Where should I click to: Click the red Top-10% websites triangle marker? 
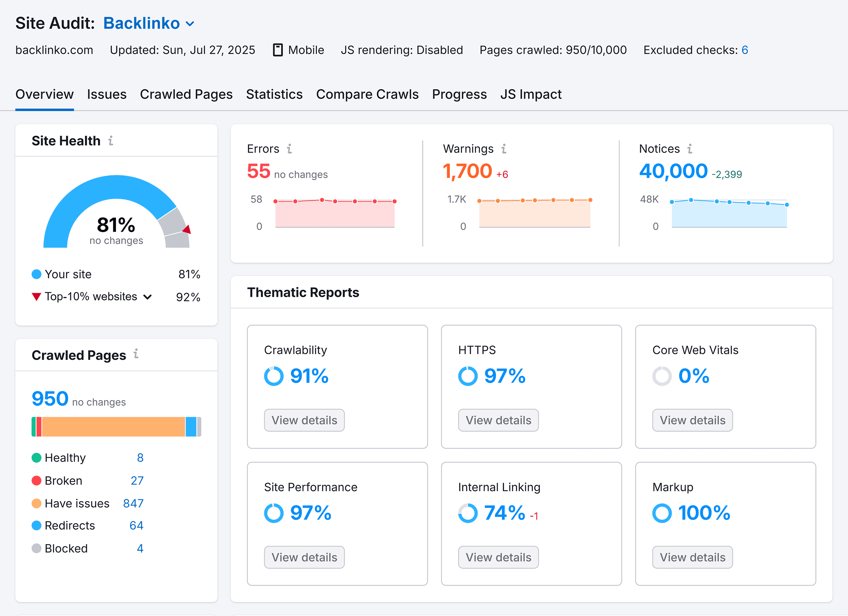(36, 297)
